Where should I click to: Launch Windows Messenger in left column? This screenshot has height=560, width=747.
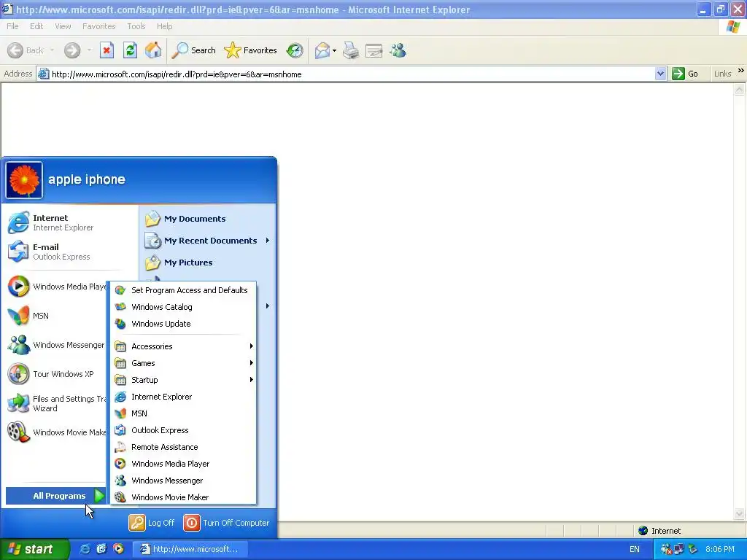56,345
